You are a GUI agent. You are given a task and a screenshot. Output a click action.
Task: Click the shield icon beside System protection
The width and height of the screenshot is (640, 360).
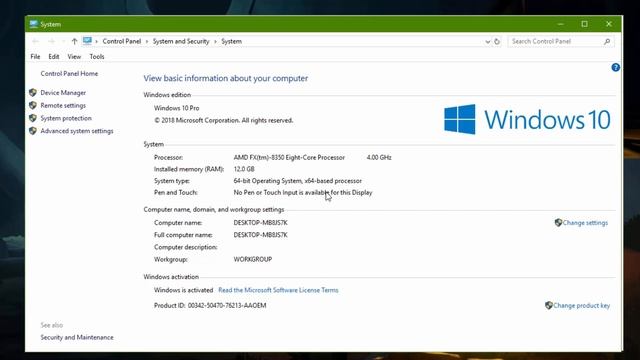(33, 118)
